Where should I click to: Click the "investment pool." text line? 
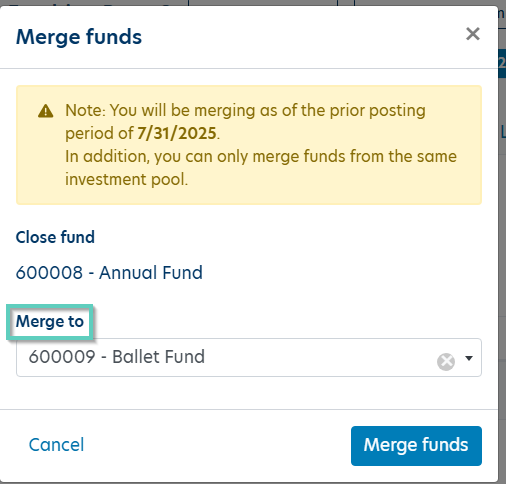pyautogui.click(x=127, y=179)
